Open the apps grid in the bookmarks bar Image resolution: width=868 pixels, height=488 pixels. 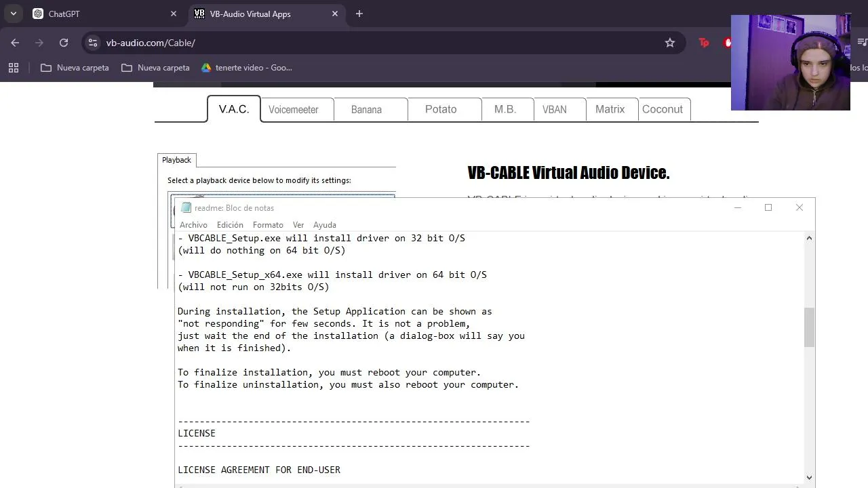[14, 68]
